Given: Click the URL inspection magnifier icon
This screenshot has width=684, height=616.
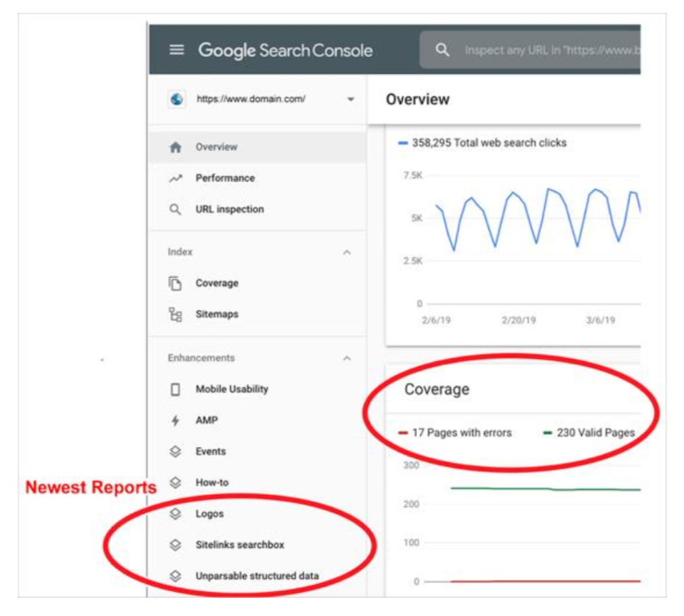Looking at the screenshot, I should (175, 210).
